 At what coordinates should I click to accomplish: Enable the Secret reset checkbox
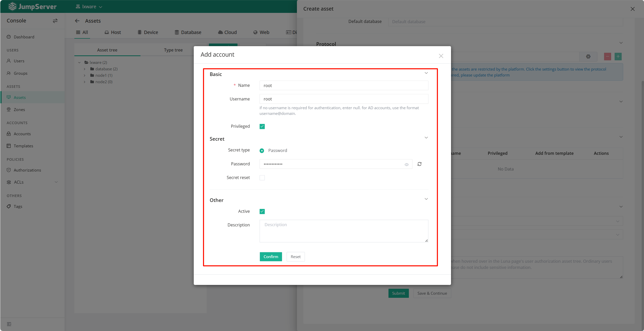(x=262, y=177)
